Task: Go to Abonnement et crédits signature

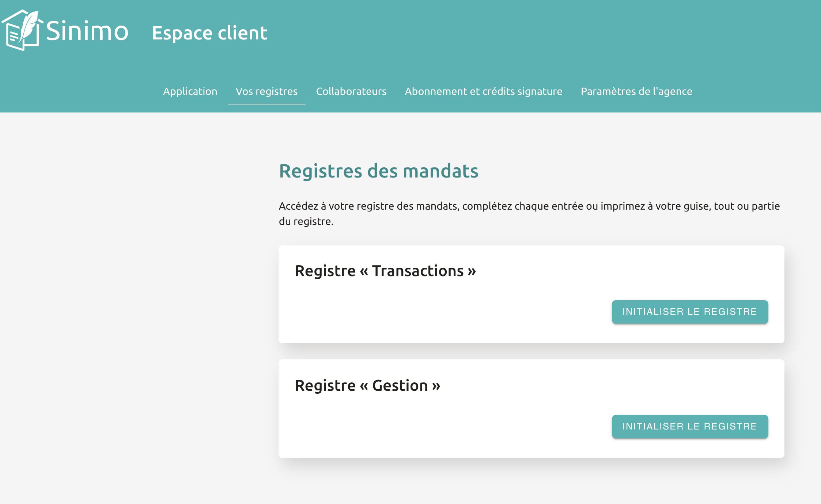Action: pos(483,91)
